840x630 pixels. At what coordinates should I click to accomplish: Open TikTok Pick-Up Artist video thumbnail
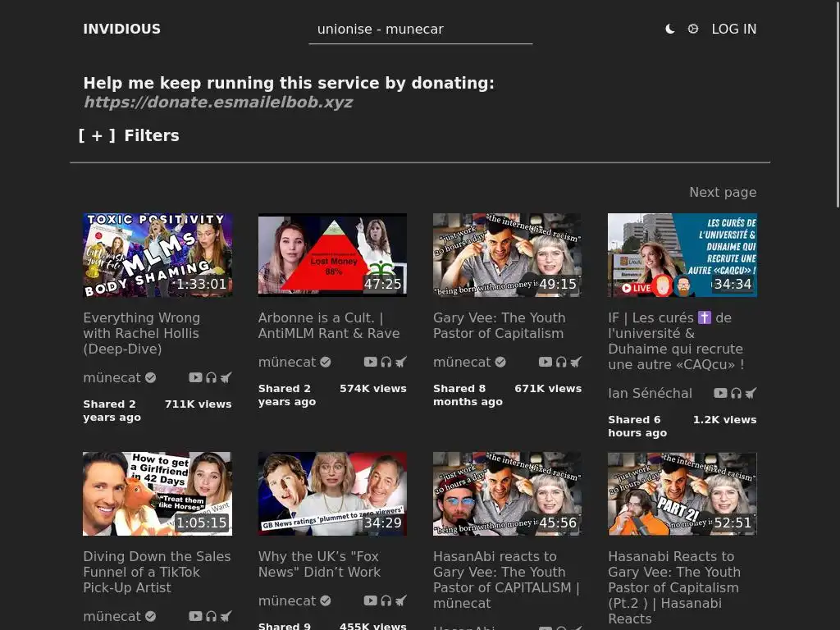coord(157,494)
